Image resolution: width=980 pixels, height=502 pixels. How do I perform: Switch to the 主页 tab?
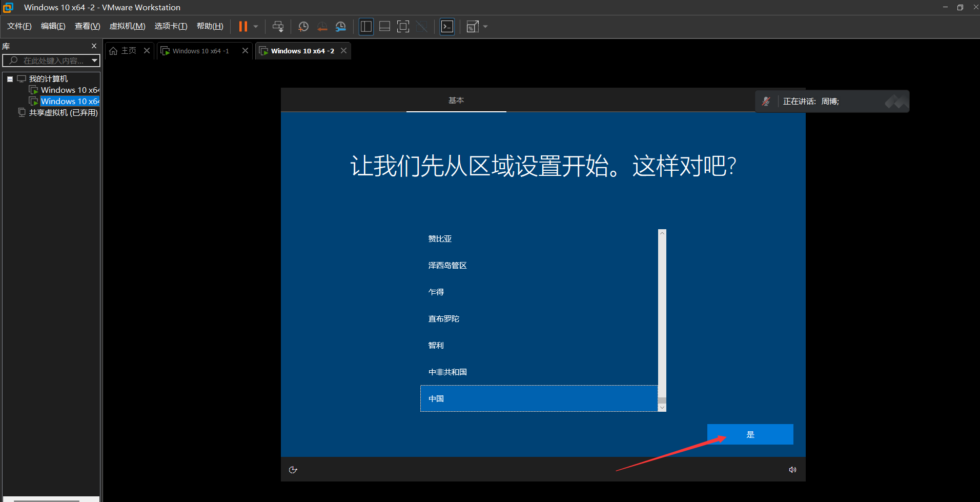(129, 51)
